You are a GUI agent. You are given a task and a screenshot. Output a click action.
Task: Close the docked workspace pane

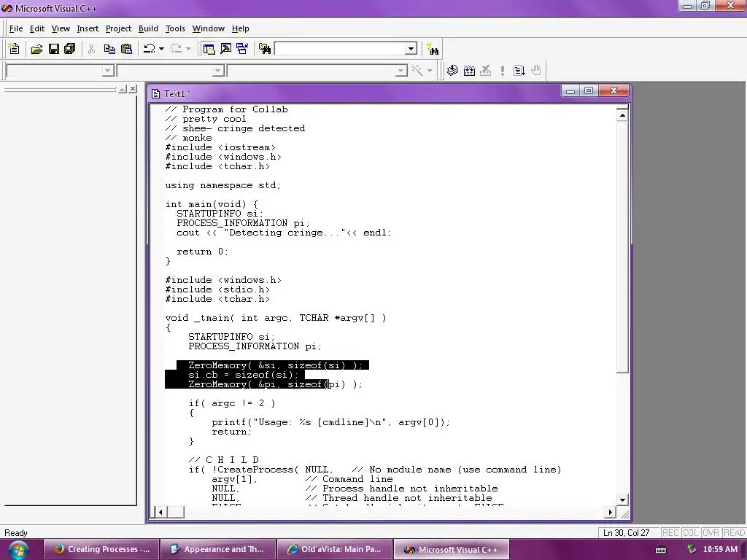133,89
